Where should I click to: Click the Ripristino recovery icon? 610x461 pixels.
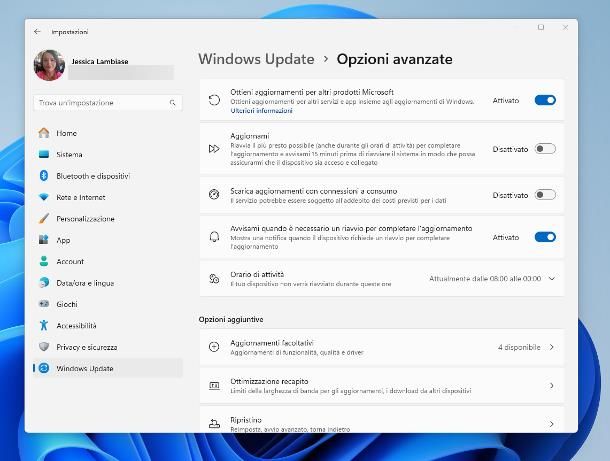pyautogui.click(x=214, y=424)
